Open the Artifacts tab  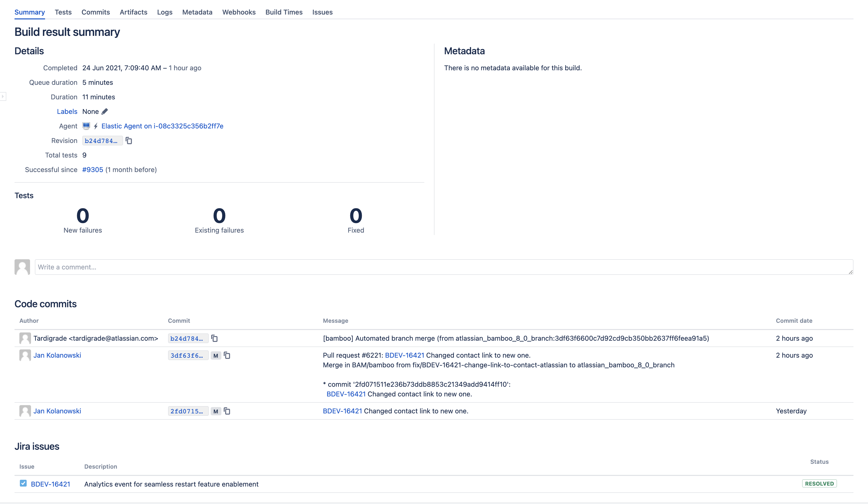pos(134,12)
